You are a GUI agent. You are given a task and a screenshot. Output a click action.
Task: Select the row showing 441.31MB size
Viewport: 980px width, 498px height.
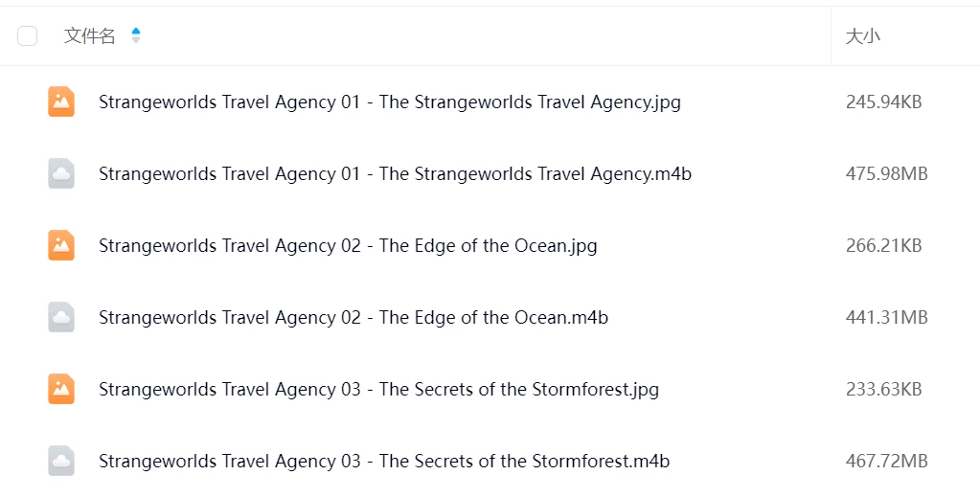tap(490, 317)
